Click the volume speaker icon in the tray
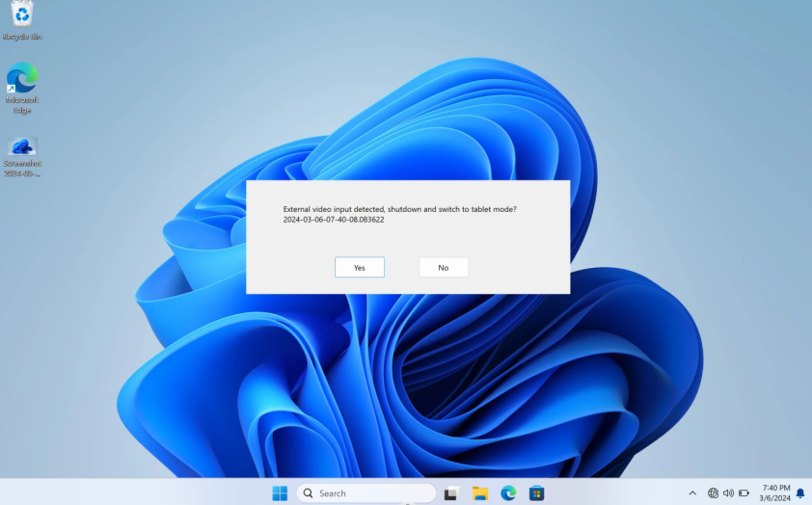The height and width of the screenshot is (505, 812). pos(728,493)
